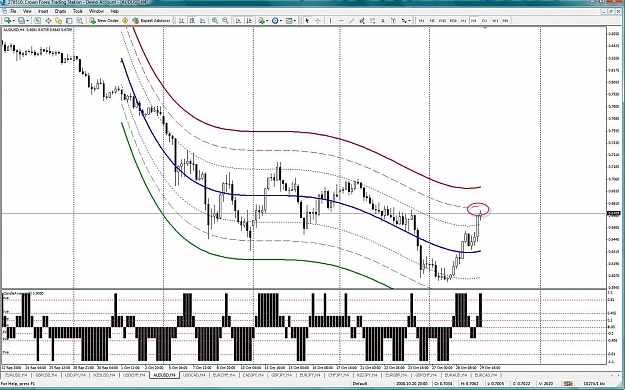Select the Crosshair tool
Viewport: 625px width, 390px height.
318,20
